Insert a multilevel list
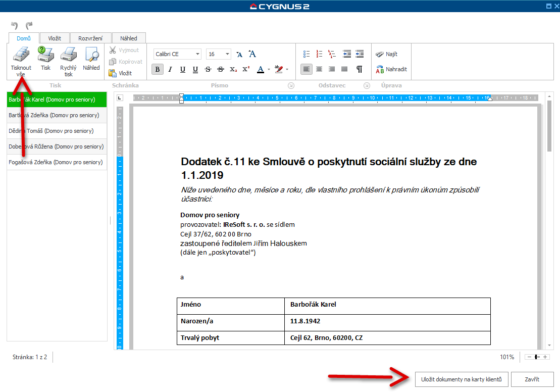 (x=332, y=54)
